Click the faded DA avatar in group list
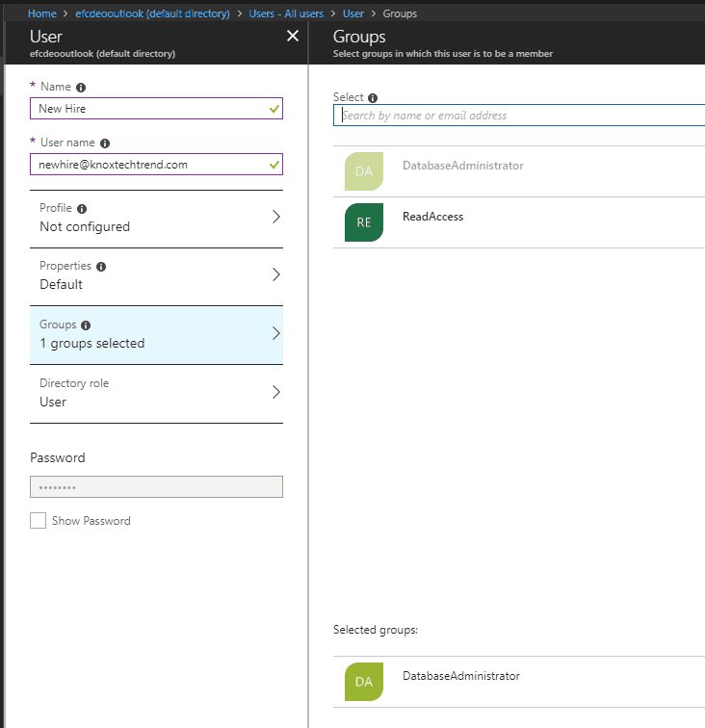The width and height of the screenshot is (705, 728). coord(363,171)
